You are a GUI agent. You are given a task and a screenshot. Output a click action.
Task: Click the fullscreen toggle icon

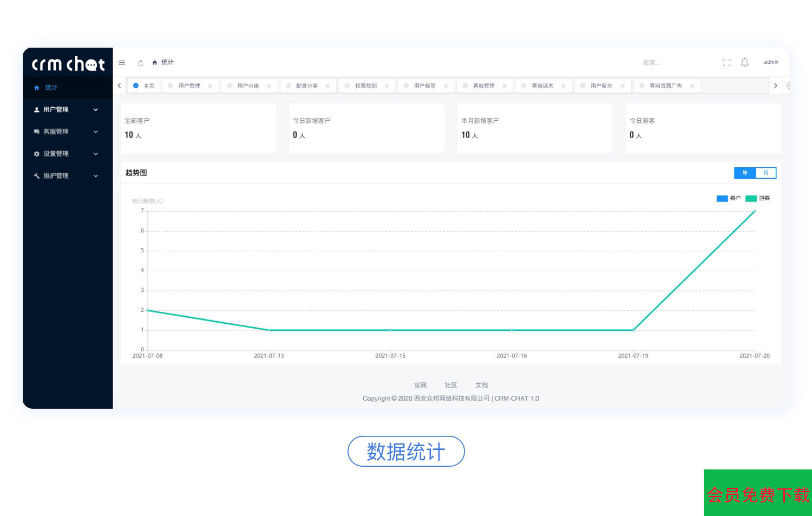pos(726,63)
